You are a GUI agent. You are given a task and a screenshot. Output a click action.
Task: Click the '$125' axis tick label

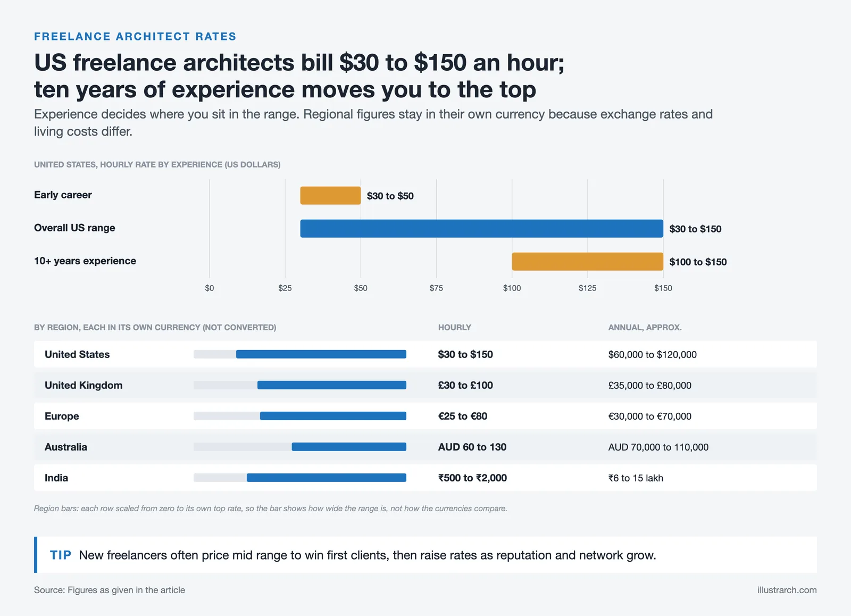click(x=588, y=288)
